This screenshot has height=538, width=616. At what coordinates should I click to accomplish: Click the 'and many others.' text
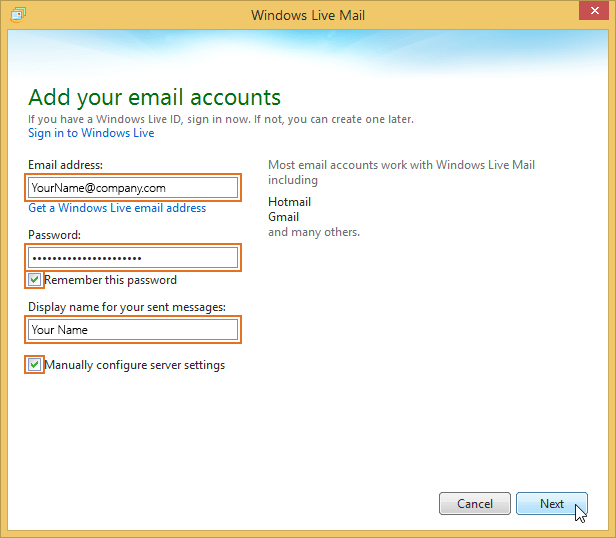(x=314, y=232)
